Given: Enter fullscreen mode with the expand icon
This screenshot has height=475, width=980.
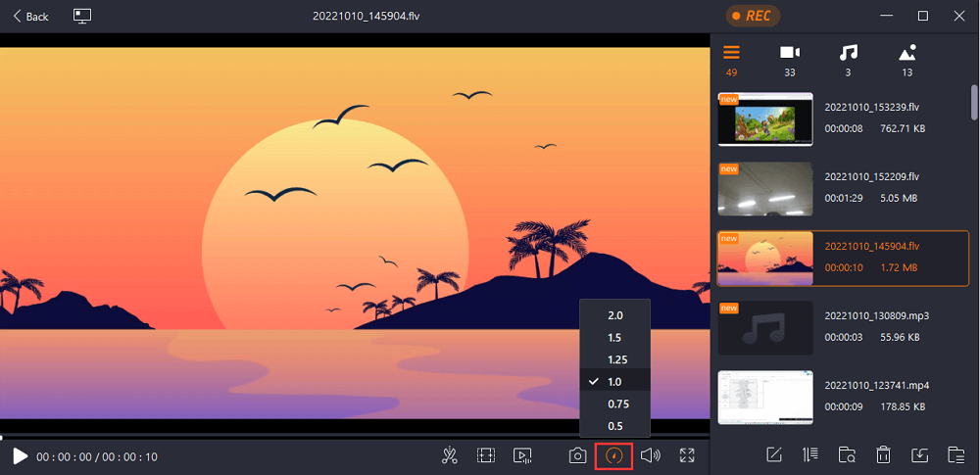Looking at the screenshot, I should pos(687,455).
